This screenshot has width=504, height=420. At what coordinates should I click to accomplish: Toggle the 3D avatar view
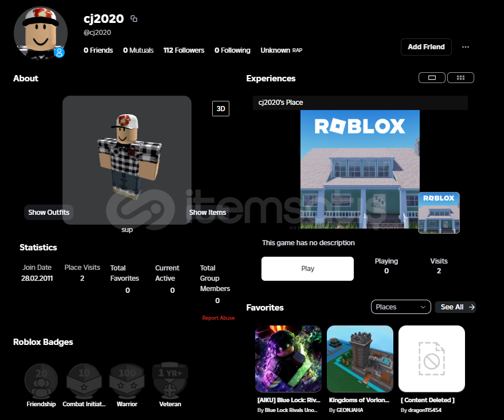[221, 108]
